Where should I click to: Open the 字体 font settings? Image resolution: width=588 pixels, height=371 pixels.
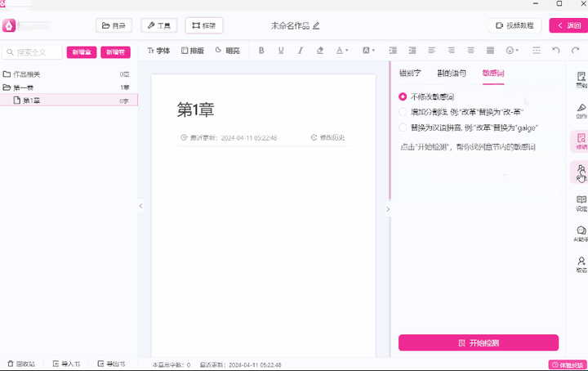tap(158, 51)
